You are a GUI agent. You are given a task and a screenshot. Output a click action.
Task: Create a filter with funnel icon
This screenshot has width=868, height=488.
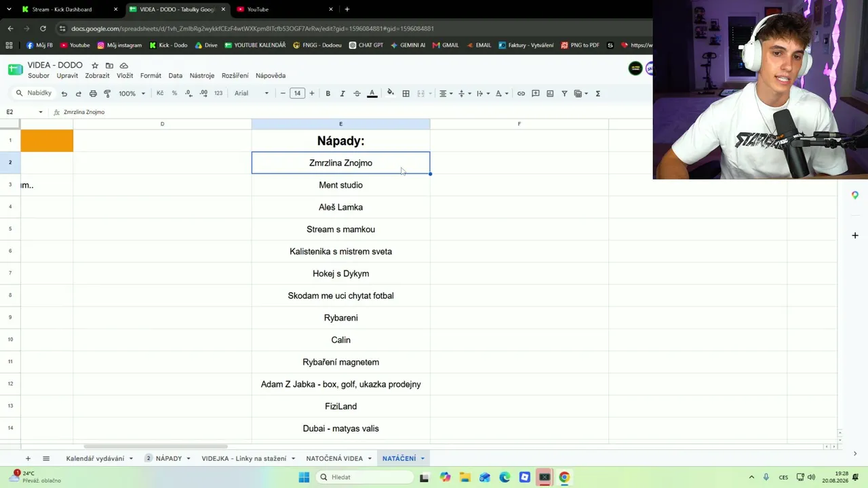[564, 94]
